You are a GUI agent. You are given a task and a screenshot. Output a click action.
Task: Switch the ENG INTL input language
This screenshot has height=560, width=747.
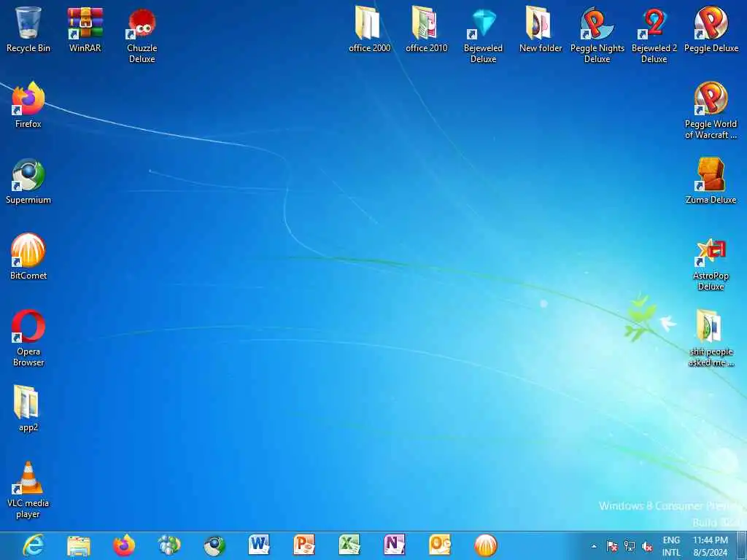(x=671, y=546)
